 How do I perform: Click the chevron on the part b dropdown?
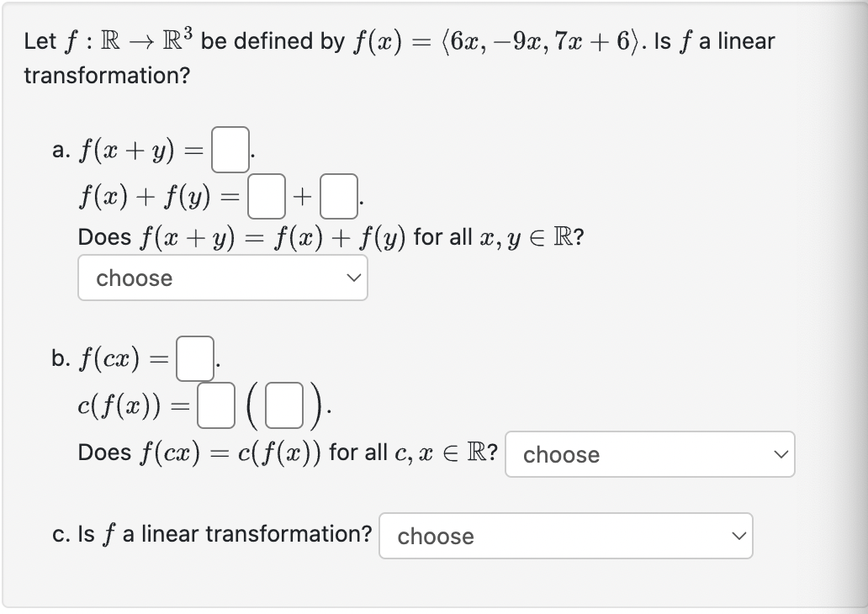(779, 454)
